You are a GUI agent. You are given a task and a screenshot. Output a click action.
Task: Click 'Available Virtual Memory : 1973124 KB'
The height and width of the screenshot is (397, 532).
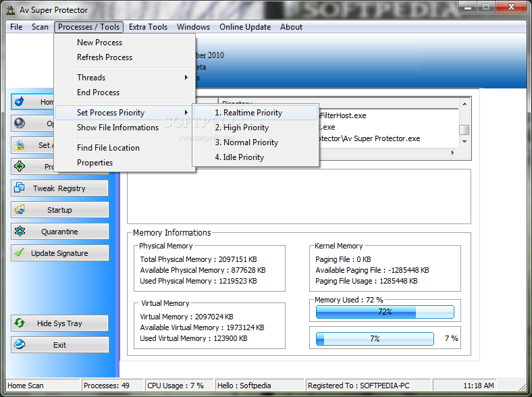tap(203, 327)
